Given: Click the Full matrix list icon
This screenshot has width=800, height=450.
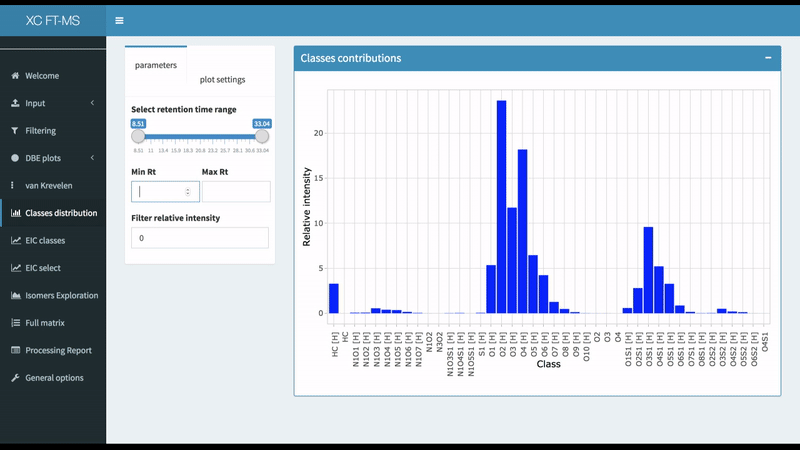Looking at the screenshot, I should click(x=15, y=323).
